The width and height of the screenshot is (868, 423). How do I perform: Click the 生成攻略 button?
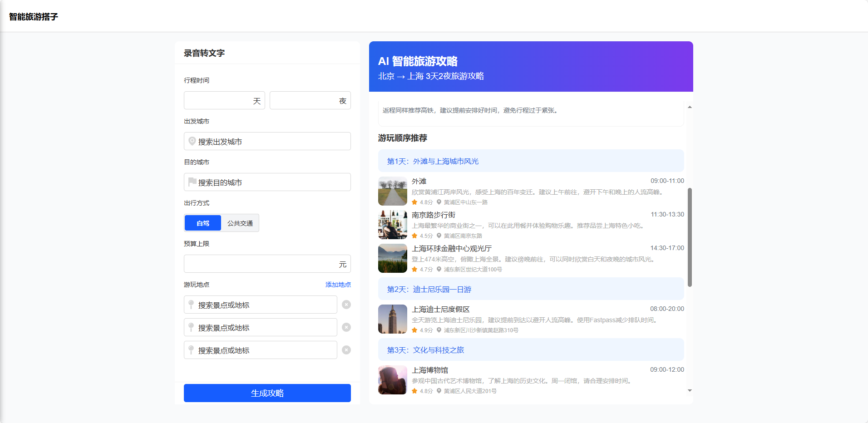267,393
